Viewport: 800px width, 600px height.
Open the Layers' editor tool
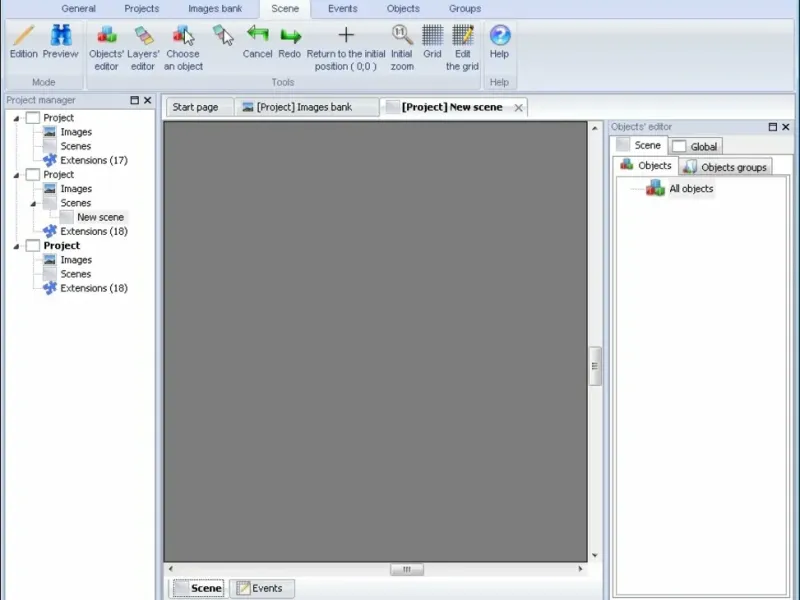point(143,48)
